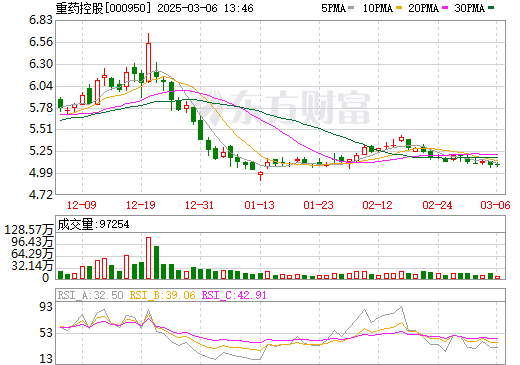Click the 5PMA gray legend swatch

351,8
